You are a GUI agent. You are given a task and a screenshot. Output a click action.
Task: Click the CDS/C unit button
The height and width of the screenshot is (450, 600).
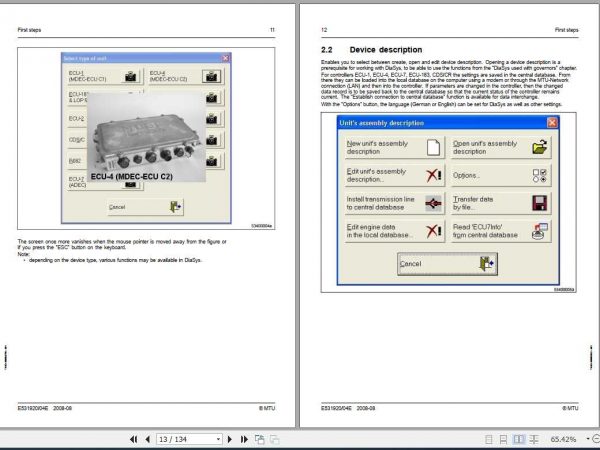[x=77, y=140]
